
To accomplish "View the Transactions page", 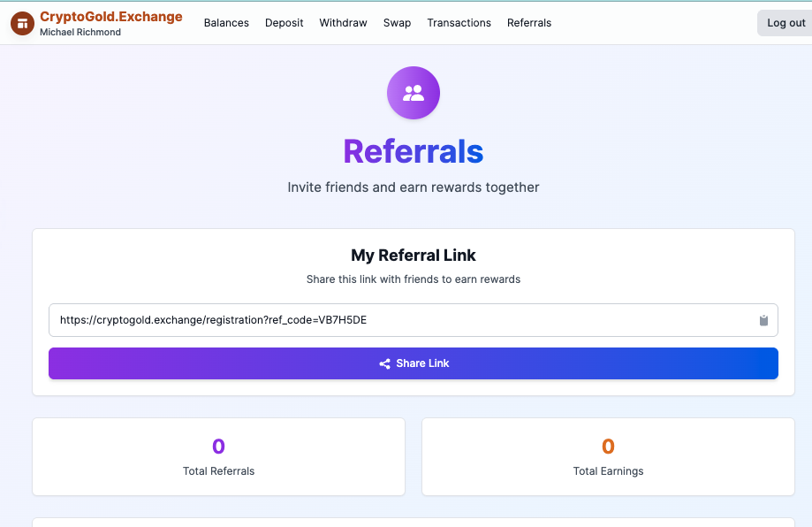I will click(x=459, y=23).
